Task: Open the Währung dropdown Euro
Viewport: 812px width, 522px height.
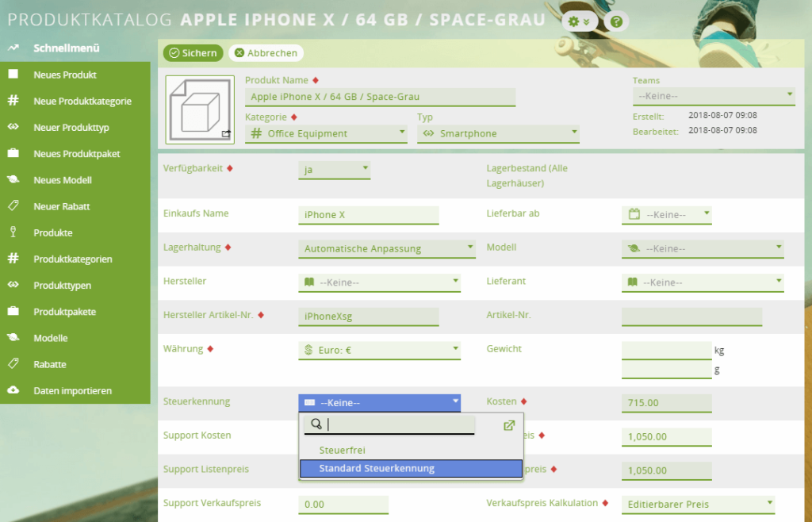Action: click(x=379, y=350)
